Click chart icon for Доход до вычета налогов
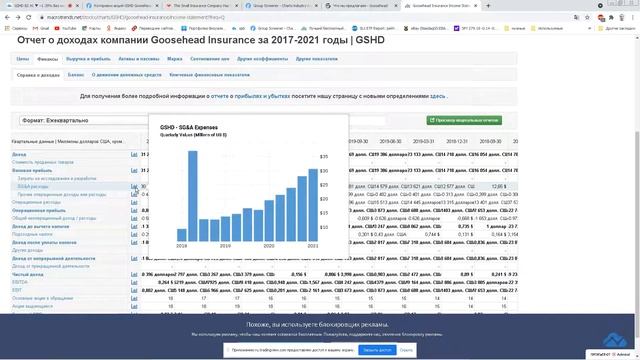This screenshot has width=640, height=360. (134, 226)
